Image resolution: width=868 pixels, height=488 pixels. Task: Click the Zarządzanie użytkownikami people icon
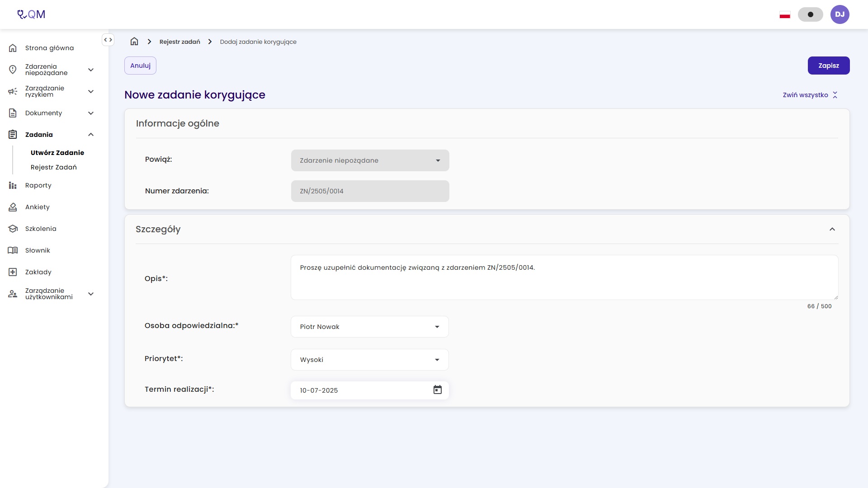coord(13,294)
